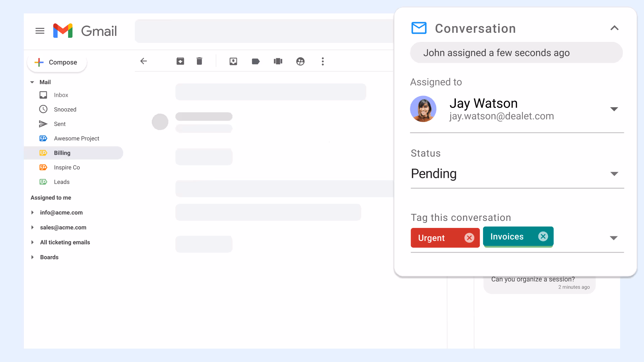Click the trash delete icon
Image resolution: width=644 pixels, height=362 pixels.
pyautogui.click(x=199, y=61)
